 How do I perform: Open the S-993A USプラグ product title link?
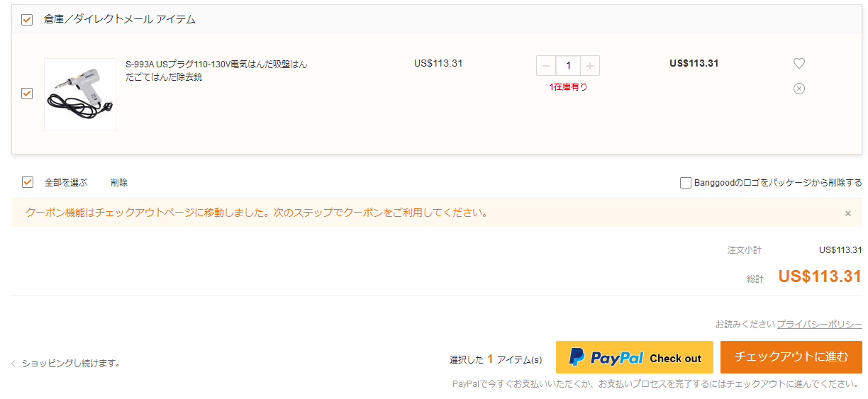click(x=217, y=70)
